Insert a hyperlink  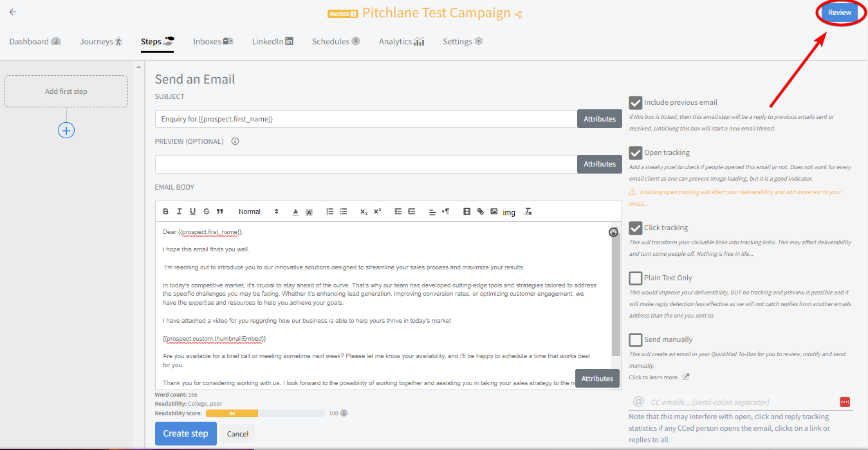[x=480, y=212]
